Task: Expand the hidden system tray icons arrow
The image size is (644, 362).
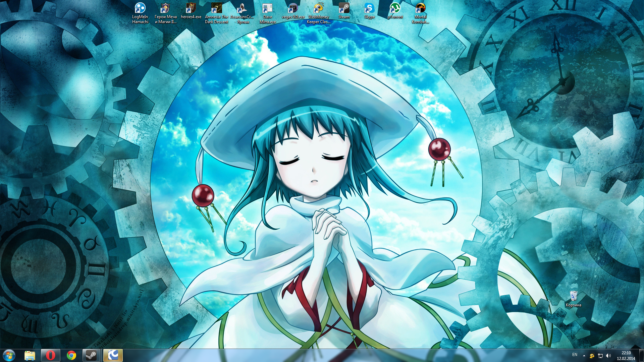Action: [584, 356]
